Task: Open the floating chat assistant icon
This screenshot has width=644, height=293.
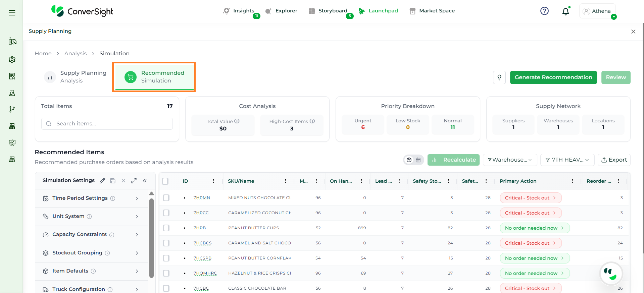Action: pos(610,274)
